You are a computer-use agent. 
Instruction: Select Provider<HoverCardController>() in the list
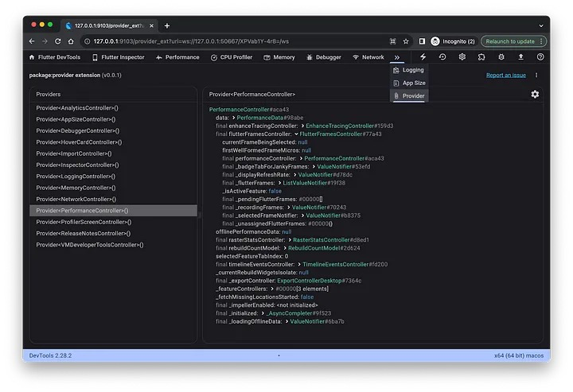click(x=113, y=142)
